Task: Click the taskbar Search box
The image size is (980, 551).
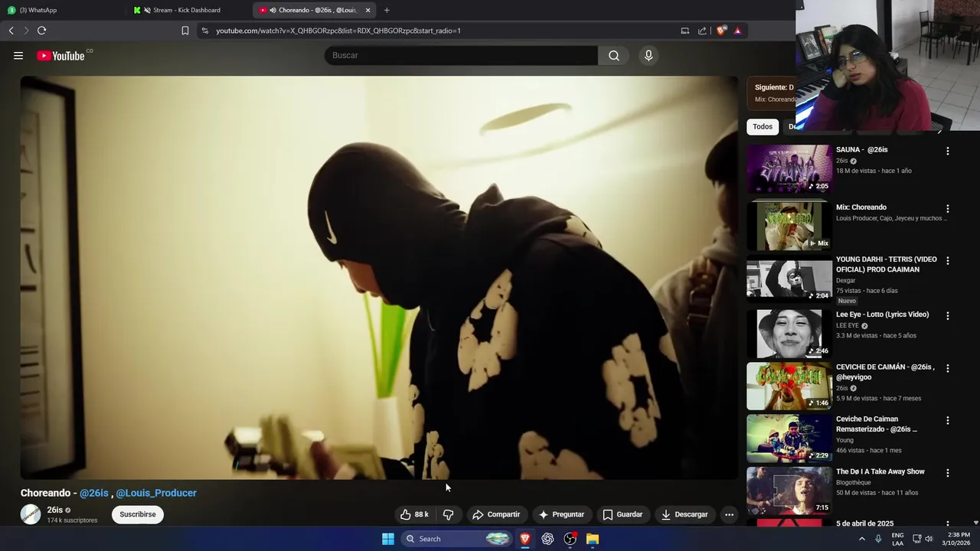Action: click(456, 539)
